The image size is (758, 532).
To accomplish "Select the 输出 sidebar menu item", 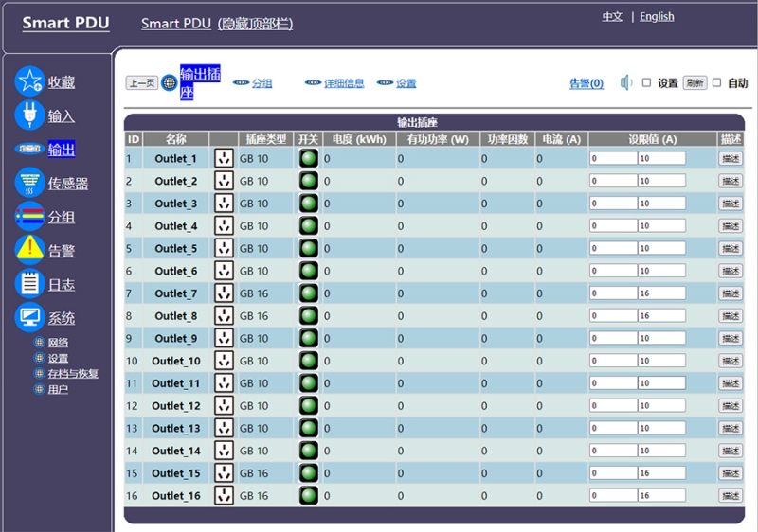I will (62, 150).
